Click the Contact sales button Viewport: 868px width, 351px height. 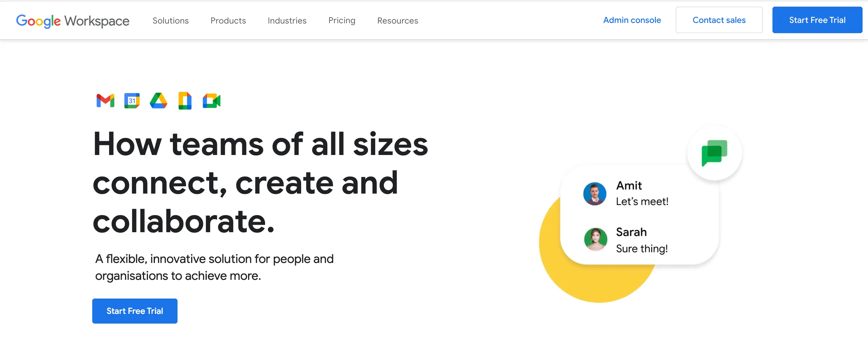tap(719, 20)
